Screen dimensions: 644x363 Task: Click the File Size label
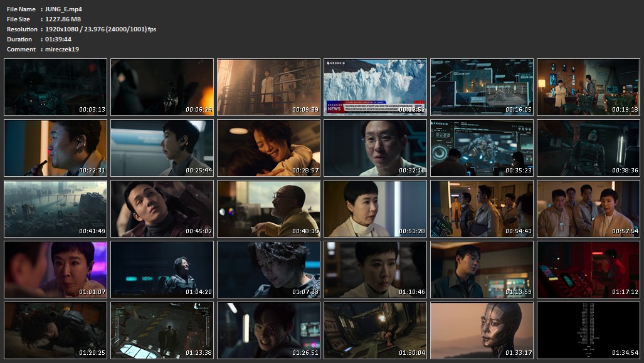point(18,19)
